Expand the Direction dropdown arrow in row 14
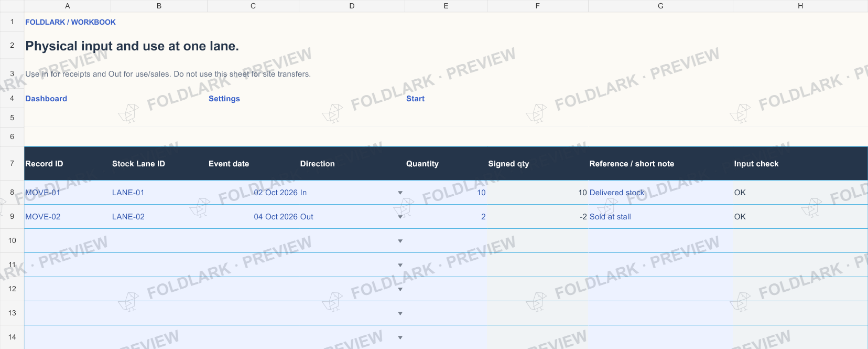 tap(400, 338)
